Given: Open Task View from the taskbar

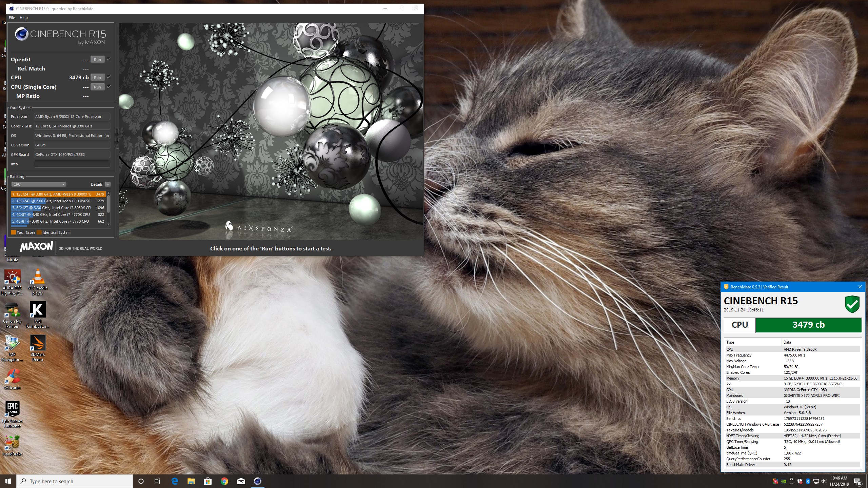Looking at the screenshot, I should [157, 481].
